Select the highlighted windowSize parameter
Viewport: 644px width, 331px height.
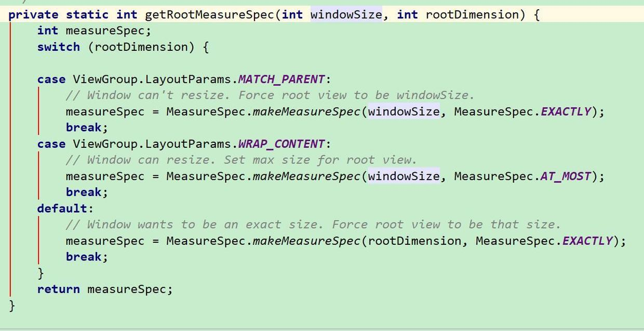(345, 15)
